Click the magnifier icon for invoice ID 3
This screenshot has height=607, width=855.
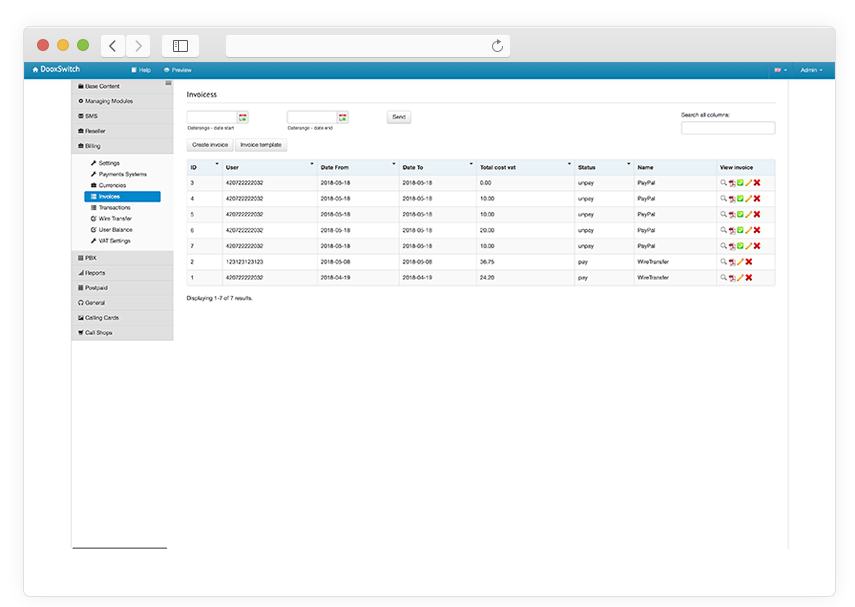point(723,183)
